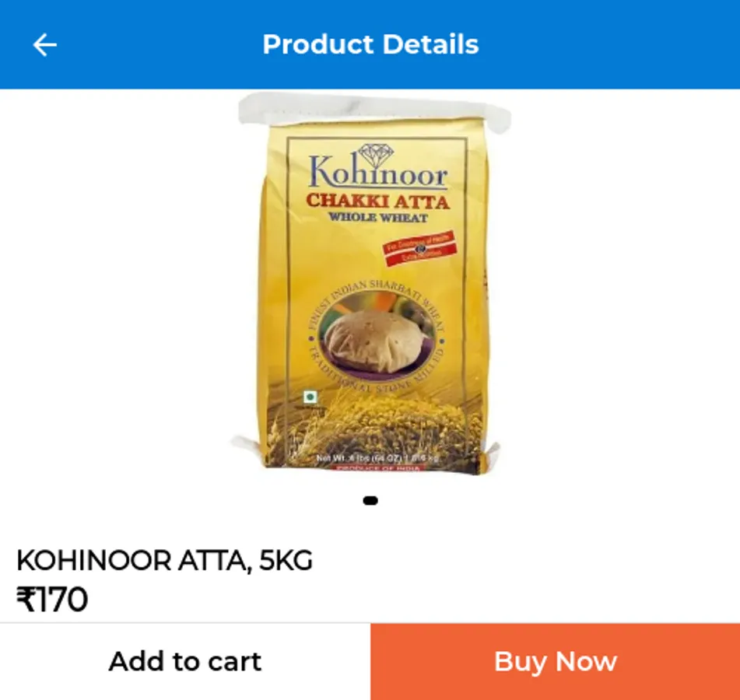This screenshot has height=700, width=740.
Task: Open the Kohinoor Atta product image
Action: (371, 283)
